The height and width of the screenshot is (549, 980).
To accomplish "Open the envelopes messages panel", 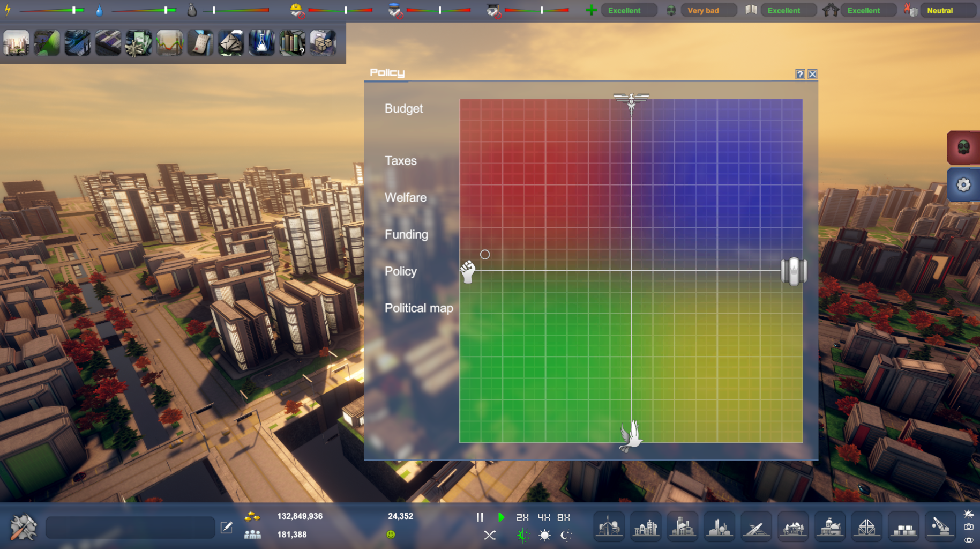I will click(x=230, y=43).
